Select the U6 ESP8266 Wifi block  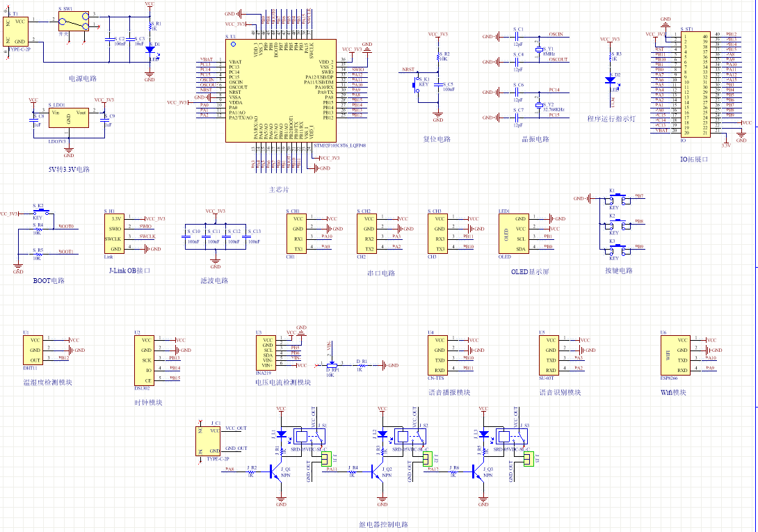pyautogui.click(x=675, y=355)
